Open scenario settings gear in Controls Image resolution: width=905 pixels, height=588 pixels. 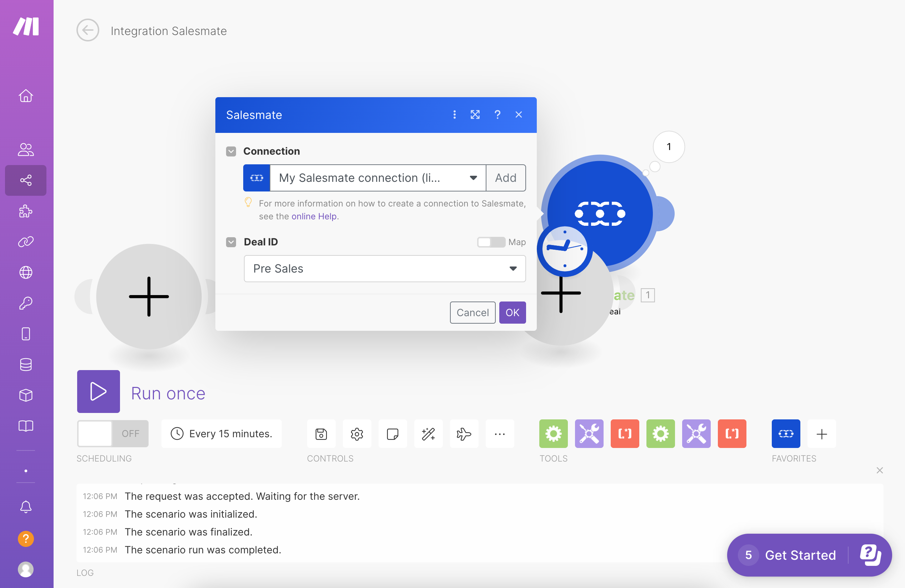[x=357, y=434]
